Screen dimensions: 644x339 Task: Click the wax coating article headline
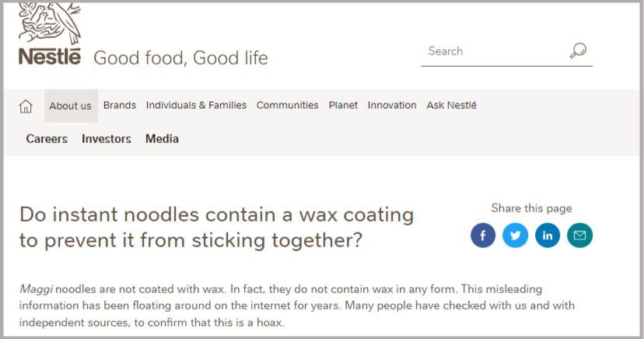[216, 227]
